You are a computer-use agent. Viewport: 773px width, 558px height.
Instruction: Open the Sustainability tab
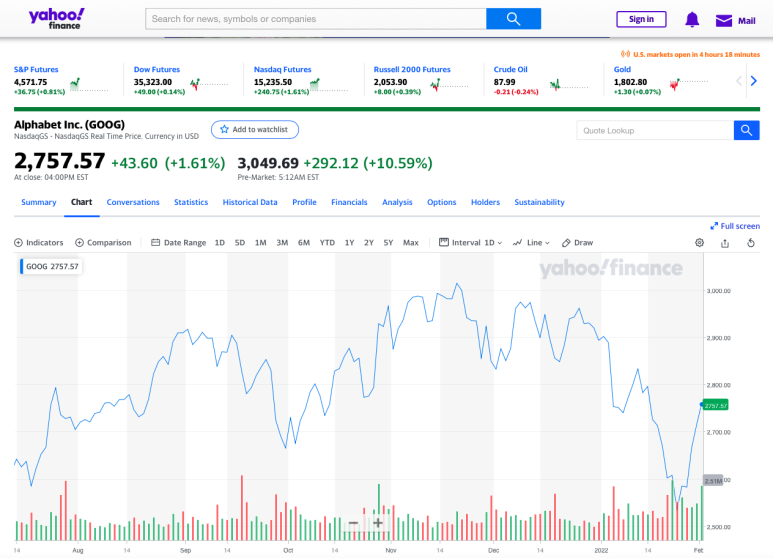(x=539, y=202)
